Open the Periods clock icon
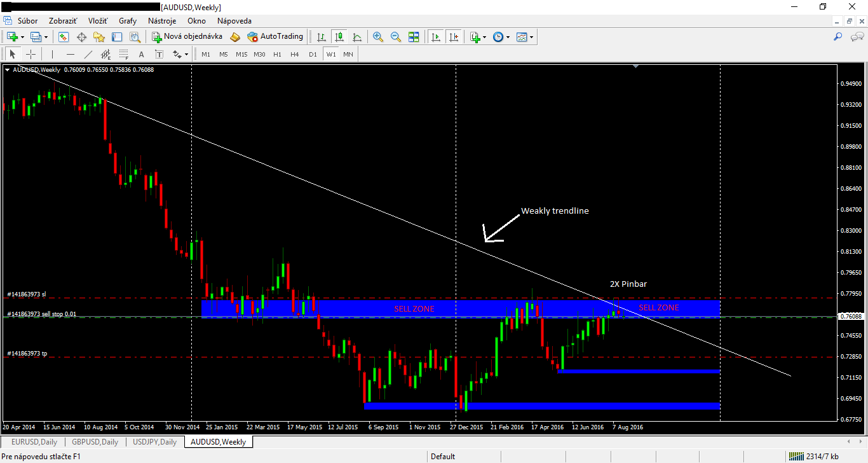The width and height of the screenshot is (868, 463). tap(498, 37)
